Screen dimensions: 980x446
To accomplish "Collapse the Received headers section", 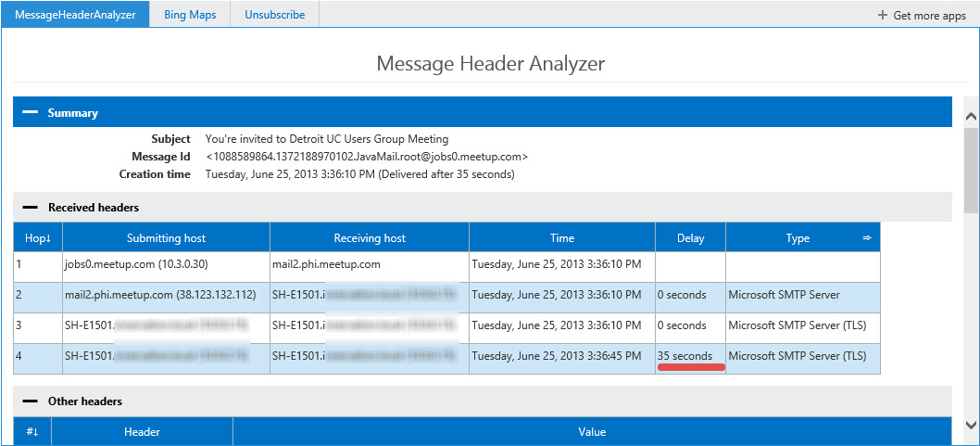I will 30,207.
